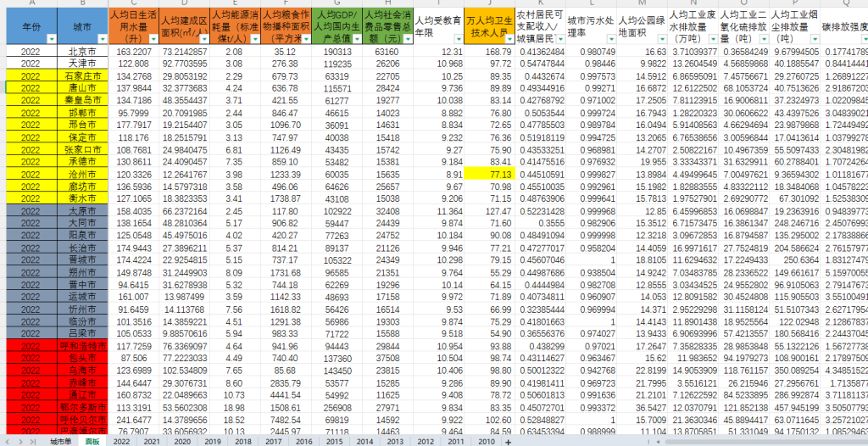
Task: Select the cell with value 0.980749
Action: tap(591, 52)
